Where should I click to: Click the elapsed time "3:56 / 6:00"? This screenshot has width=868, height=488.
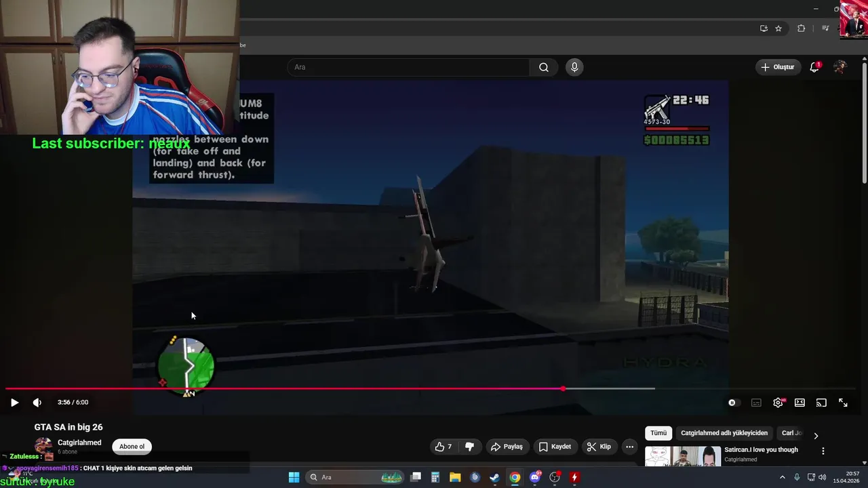click(73, 403)
